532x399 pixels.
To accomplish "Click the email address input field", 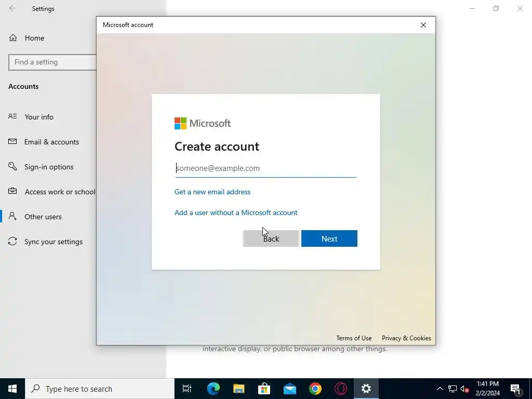I will click(265, 168).
